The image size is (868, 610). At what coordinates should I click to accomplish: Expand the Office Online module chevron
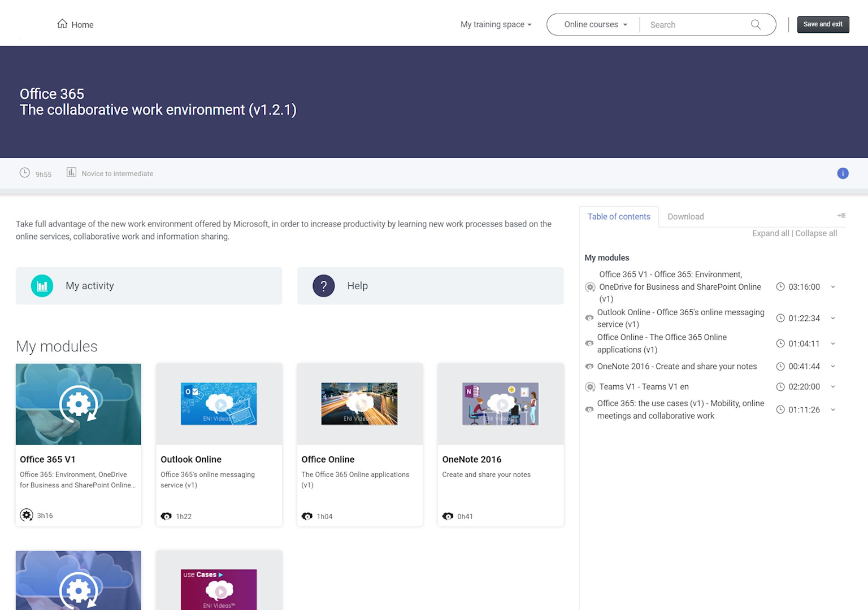[833, 343]
